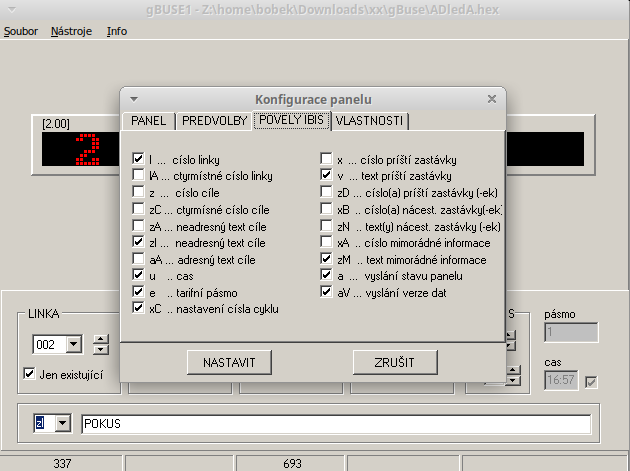The width and height of the screenshot is (630, 471).
Task: Click the NASTAVIT button
Action: (x=229, y=362)
